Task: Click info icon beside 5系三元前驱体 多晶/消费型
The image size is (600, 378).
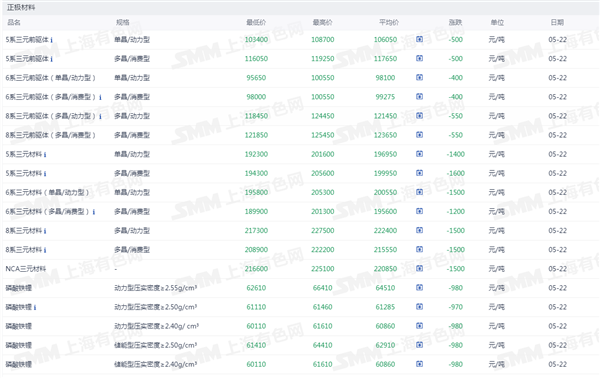Action: (x=52, y=59)
